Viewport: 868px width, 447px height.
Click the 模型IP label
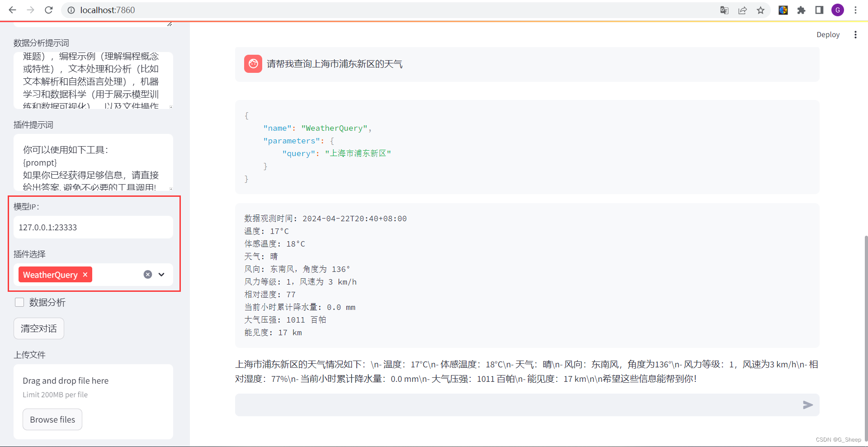pyautogui.click(x=26, y=206)
